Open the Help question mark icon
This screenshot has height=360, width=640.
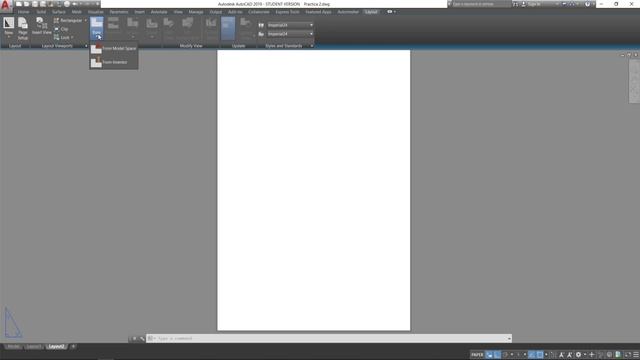[x=587, y=4]
